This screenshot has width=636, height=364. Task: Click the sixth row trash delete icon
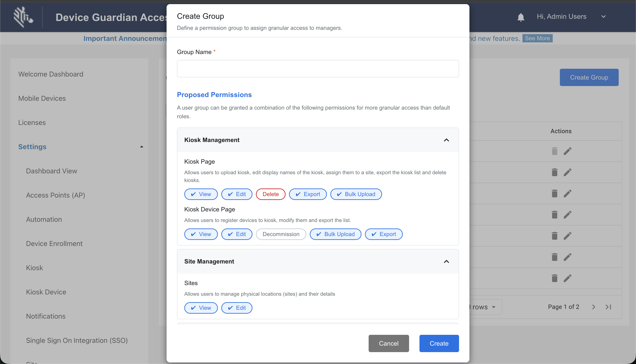pyautogui.click(x=554, y=257)
